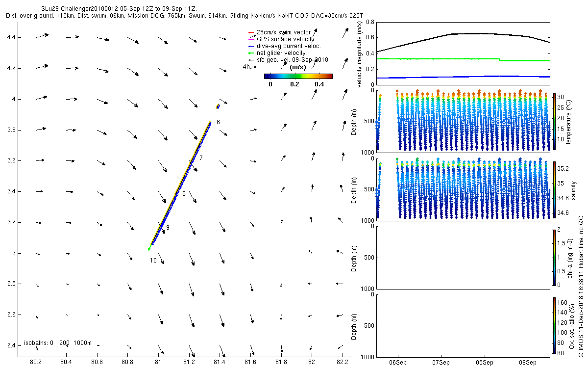
Task: Click the '08Sep' date tick on the time axis
Action: pos(485,362)
